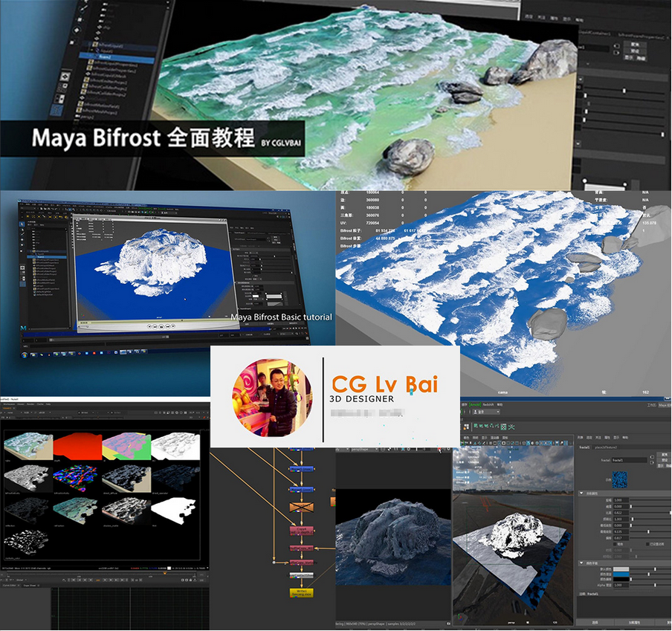The width and height of the screenshot is (672, 631).
Task: Click the play button in the playblast player
Action: point(161,326)
